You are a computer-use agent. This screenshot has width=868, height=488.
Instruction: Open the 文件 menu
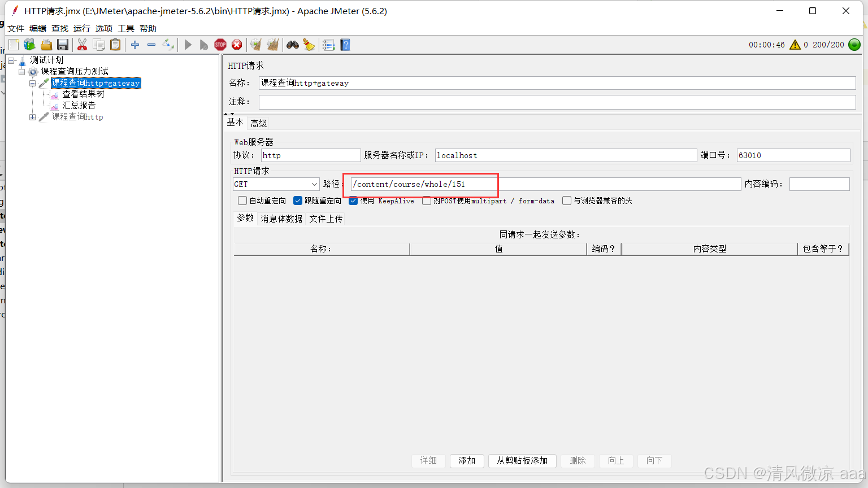pos(16,29)
